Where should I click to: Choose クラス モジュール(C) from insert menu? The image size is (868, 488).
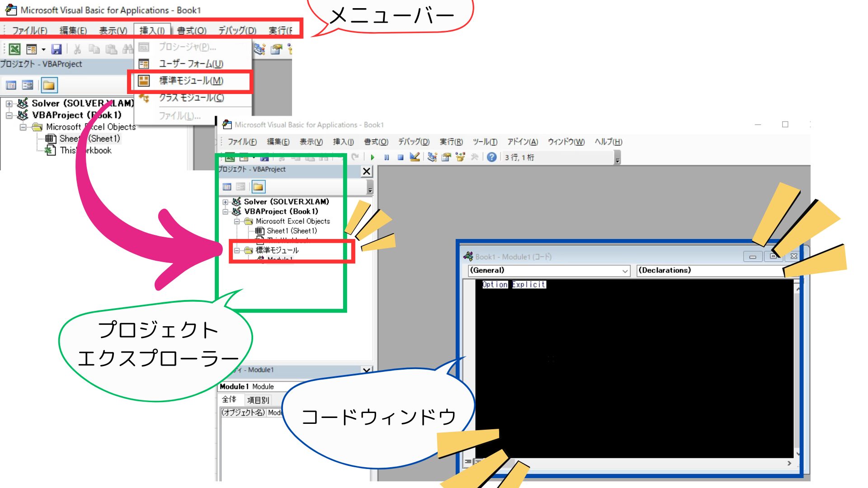pyautogui.click(x=193, y=98)
